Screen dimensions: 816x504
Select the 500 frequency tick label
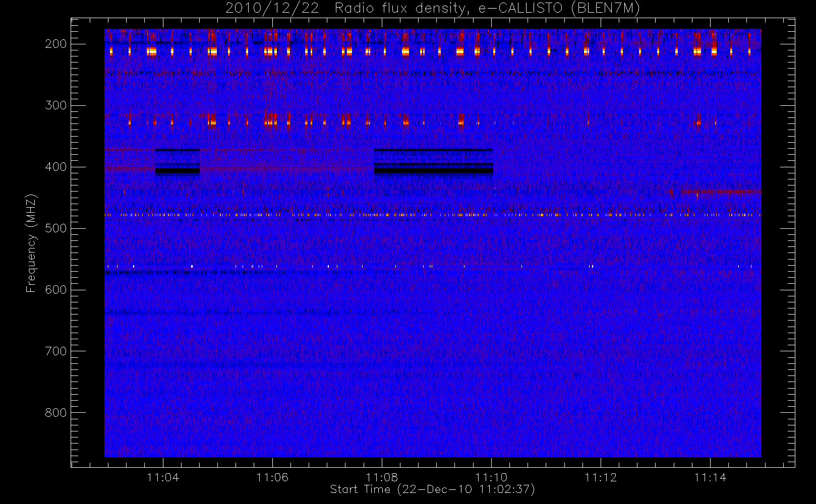click(x=56, y=228)
